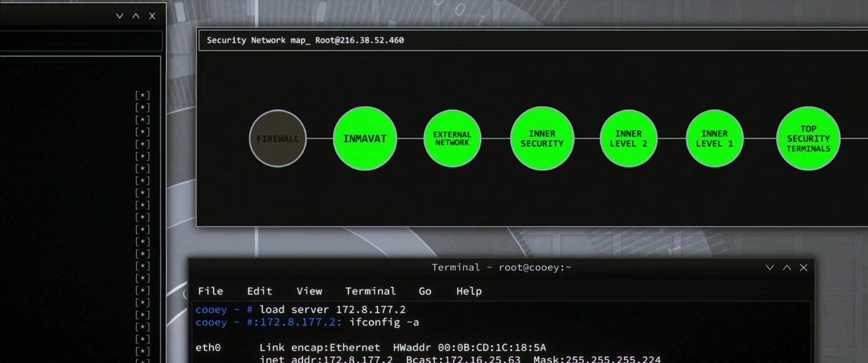Show the Help menu in Terminal

tap(469, 291)
